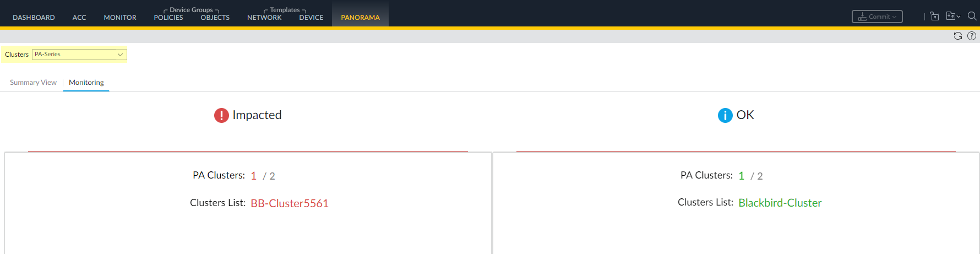
Task: Open the DEVICE section
Action: click(x=311, y=18)
